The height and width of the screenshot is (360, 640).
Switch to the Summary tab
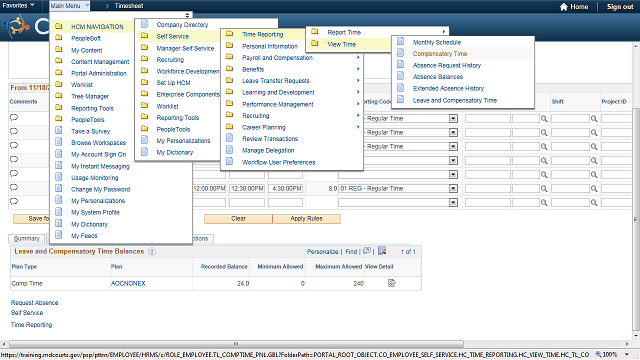[x=27, y=238]
